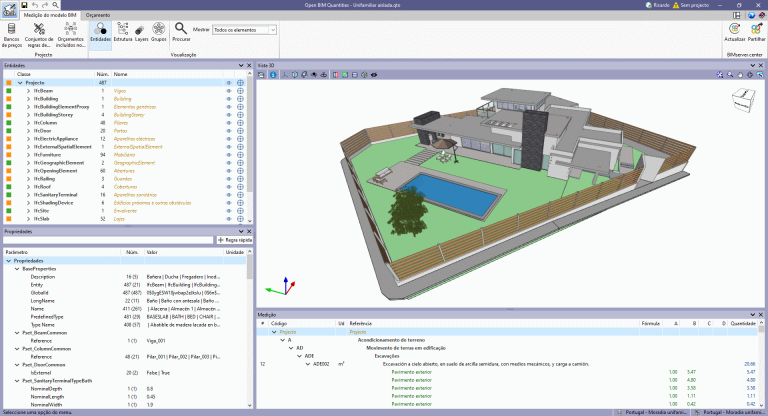Toggle visibility eye for IfcSite row
Screen dimensions: 768x416
[229, 211]
